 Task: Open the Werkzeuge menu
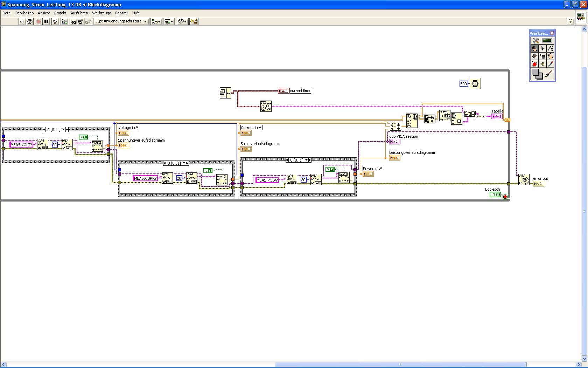pos(101,13)
